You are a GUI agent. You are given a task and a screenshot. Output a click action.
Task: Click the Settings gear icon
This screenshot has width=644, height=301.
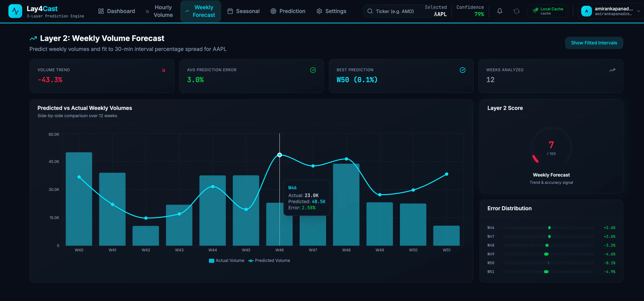point(319,11)
